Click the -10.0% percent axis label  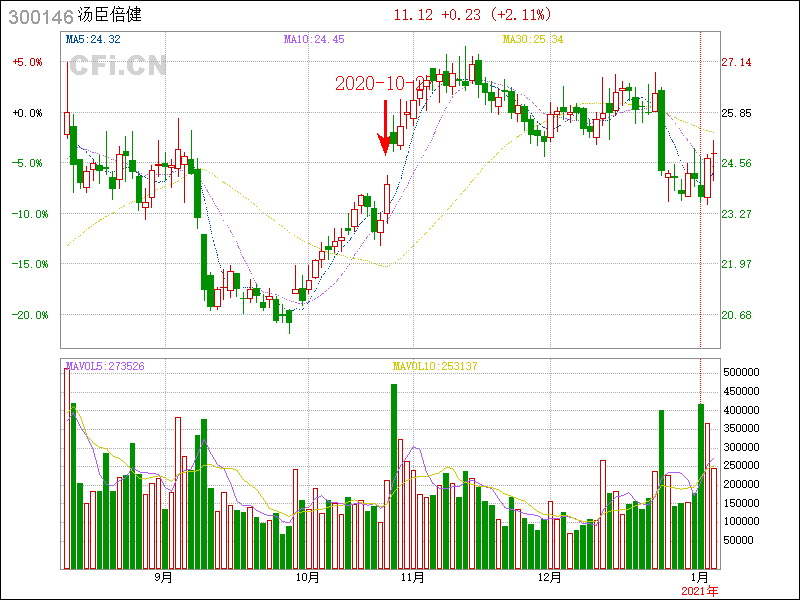coord(30,214)
